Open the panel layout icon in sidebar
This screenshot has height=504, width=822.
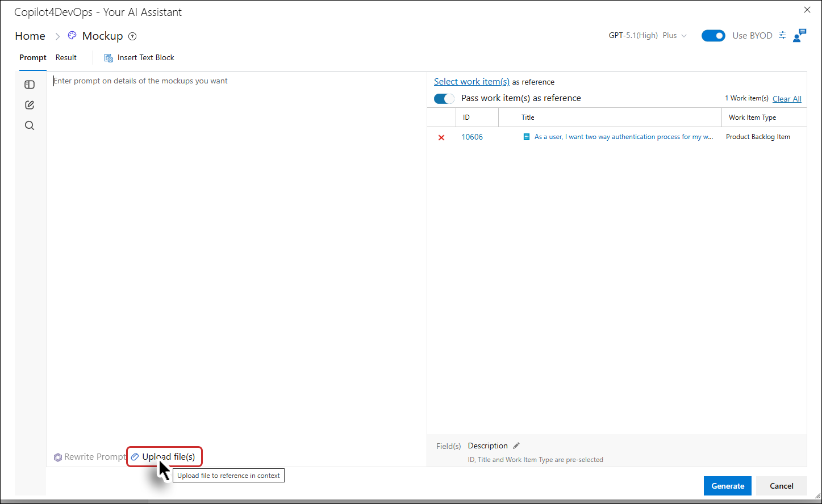[x=30, y=85]
